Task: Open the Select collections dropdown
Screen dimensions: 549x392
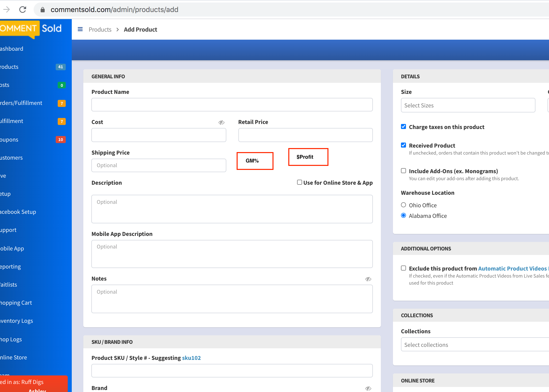Action: point(475,345)
